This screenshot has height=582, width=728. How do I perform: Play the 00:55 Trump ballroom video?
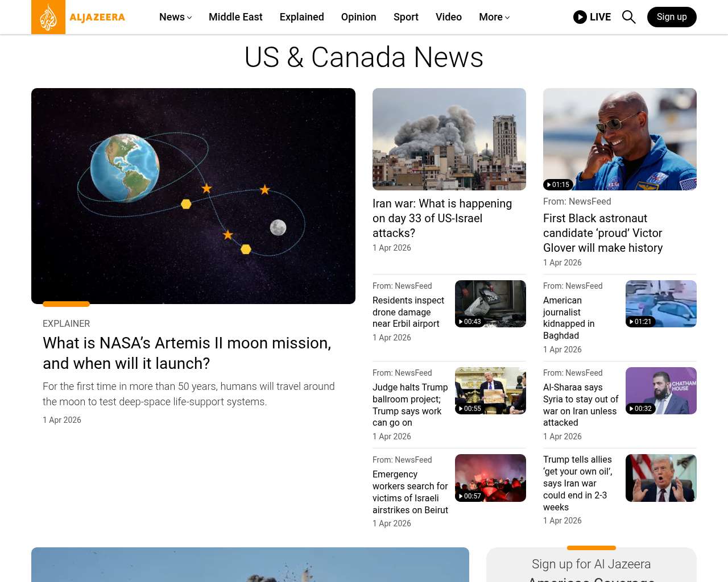[x=470, y=409]
